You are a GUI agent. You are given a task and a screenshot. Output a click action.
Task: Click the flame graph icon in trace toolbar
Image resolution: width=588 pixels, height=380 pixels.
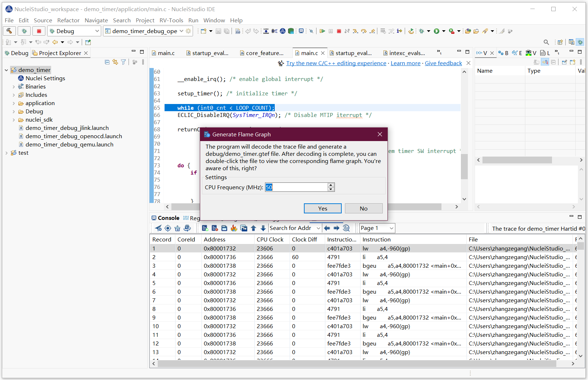coord(234,228)
